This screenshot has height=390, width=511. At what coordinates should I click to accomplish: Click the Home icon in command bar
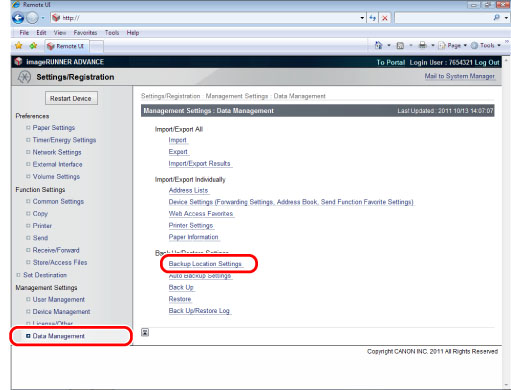coord(379,45)
